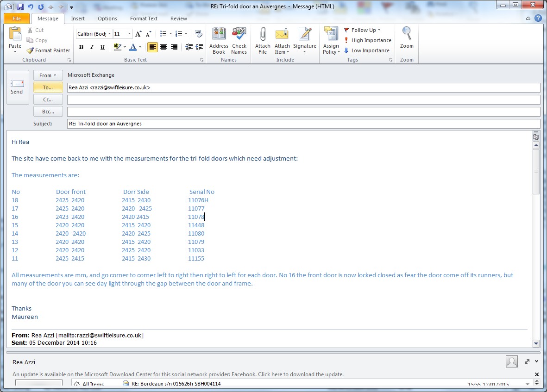
Task: Switch to the Format Text tab
Action: pos(144,19)
